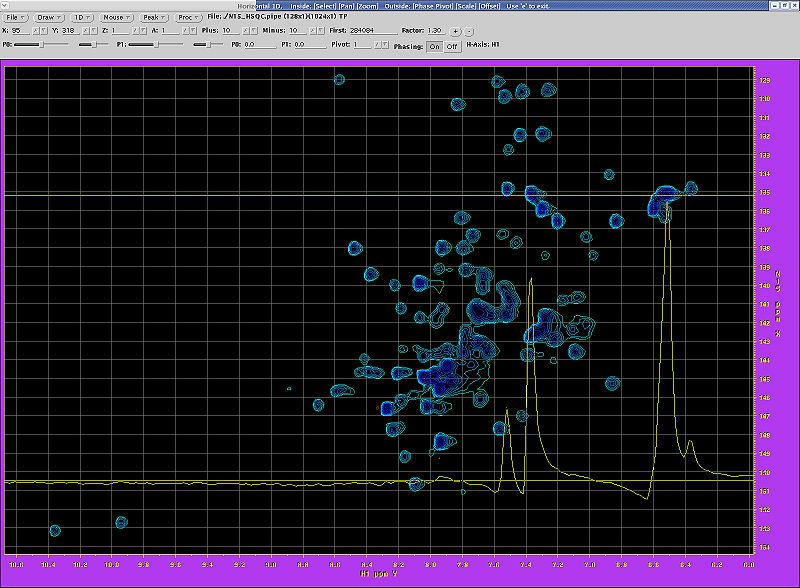800x588 pixels.
Task: Open the Proc menu
Action: click(x=188, y=17)
